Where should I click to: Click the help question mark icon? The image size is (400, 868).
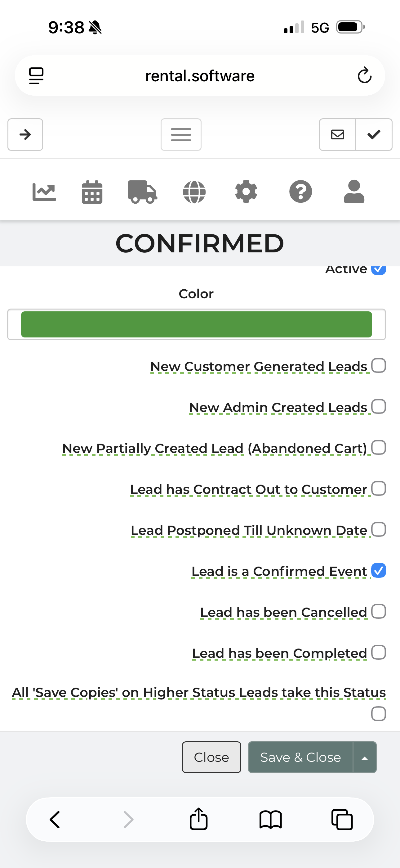[300, 192]
